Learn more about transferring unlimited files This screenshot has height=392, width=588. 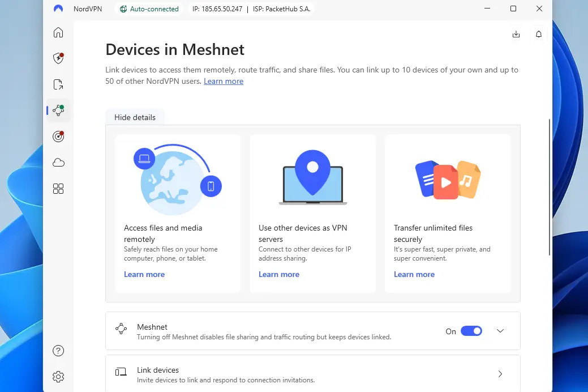tap(414, 275)
